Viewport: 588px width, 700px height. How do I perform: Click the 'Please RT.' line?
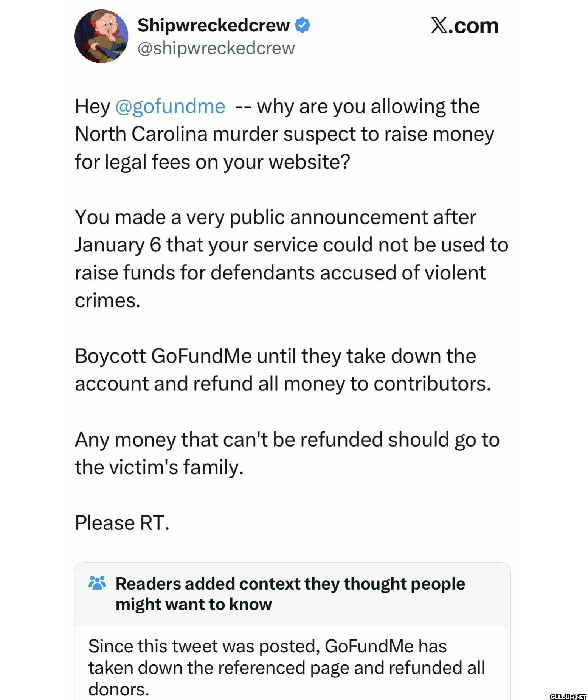[x=122, y=523]
